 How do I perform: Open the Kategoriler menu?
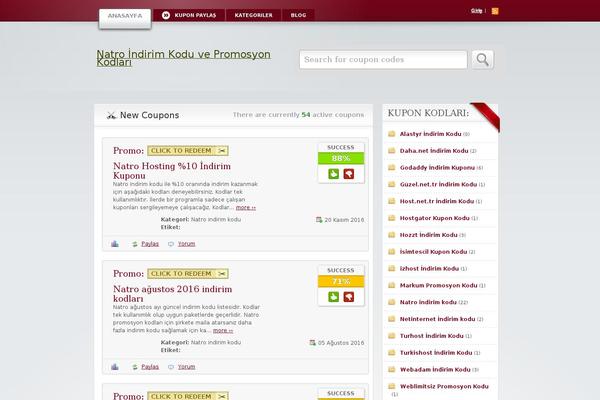point(253,15)
